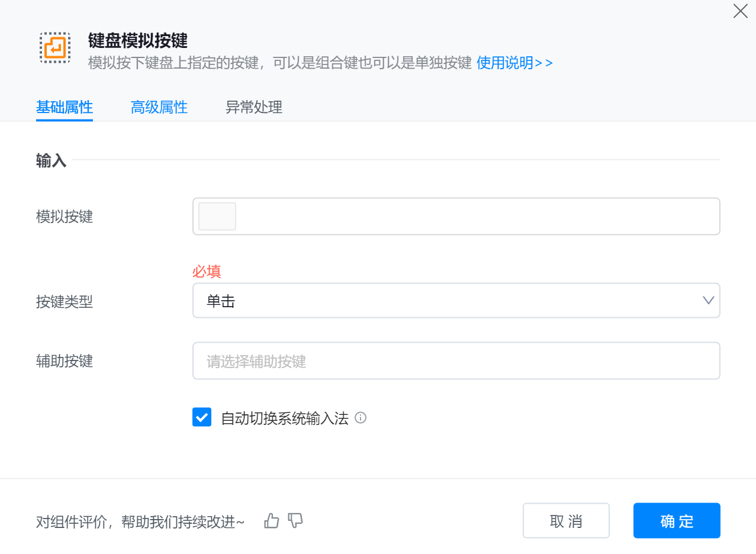Click the info icon beside 自动切换系统输入法
Image resolution: width=756 pixels, height=554 pixels.
(x=360, y=418)
